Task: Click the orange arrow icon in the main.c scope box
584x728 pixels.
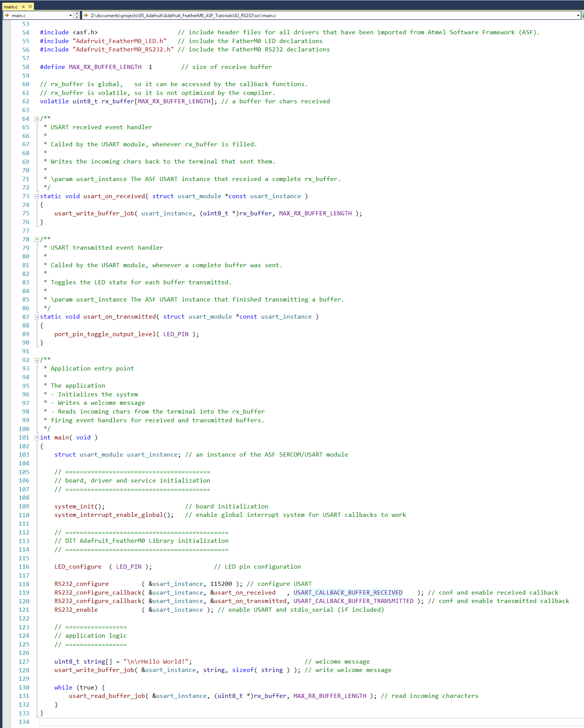Action: (6, 15)
